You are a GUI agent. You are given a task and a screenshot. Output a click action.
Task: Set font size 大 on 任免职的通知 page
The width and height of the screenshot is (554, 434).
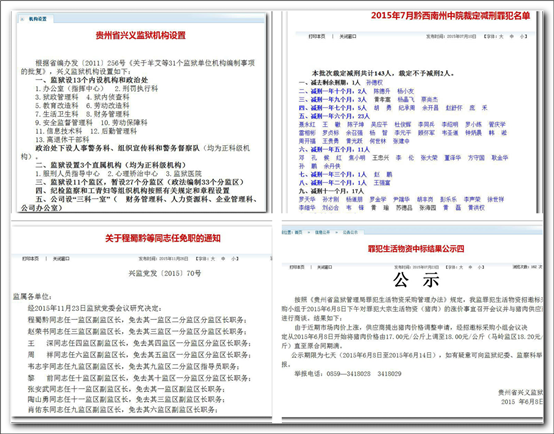tap(213, 259)
